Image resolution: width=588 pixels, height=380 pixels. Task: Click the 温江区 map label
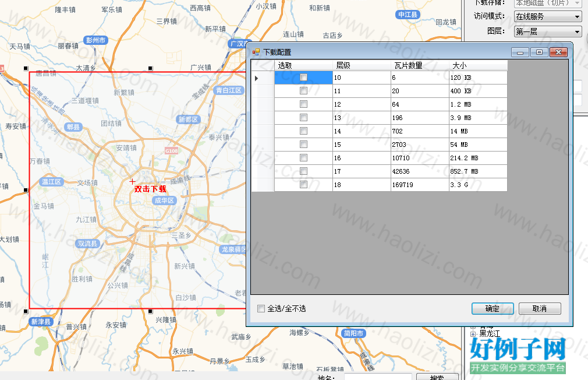point(51,182)
